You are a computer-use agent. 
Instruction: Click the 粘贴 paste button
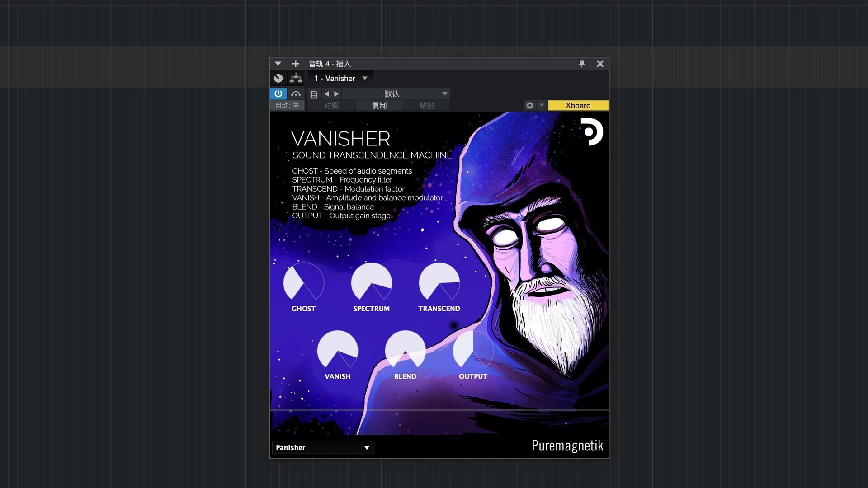(x=427, y=105)
